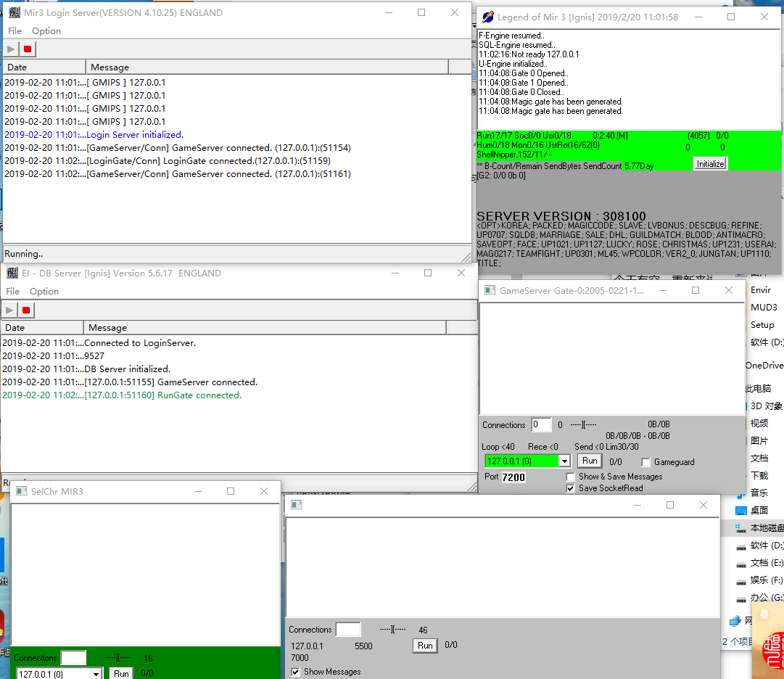Image resolution: width=784 pixels, height=679 pixels.
Task: Click the GameServer Gate window title icon
Action: tap(490, 290)
